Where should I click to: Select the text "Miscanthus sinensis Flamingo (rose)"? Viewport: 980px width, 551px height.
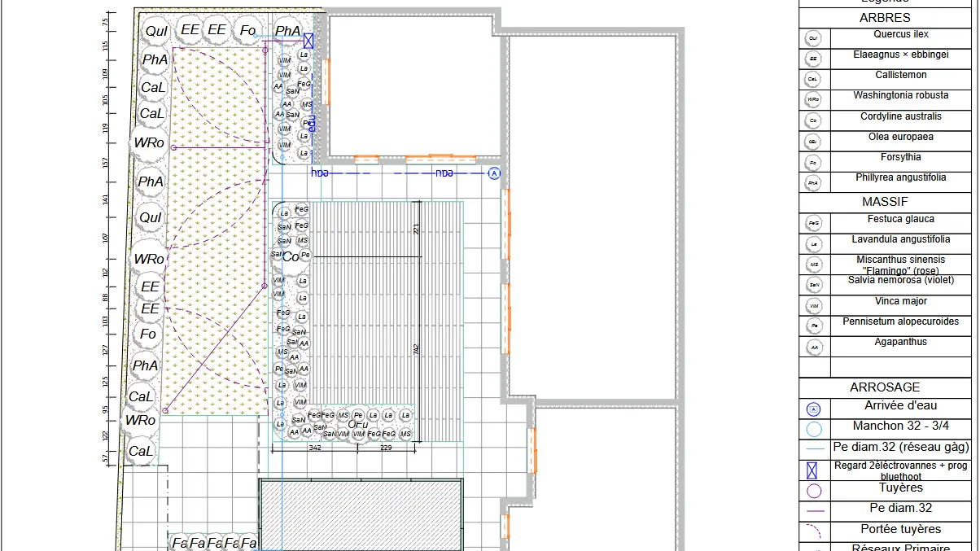coord(901,265)
